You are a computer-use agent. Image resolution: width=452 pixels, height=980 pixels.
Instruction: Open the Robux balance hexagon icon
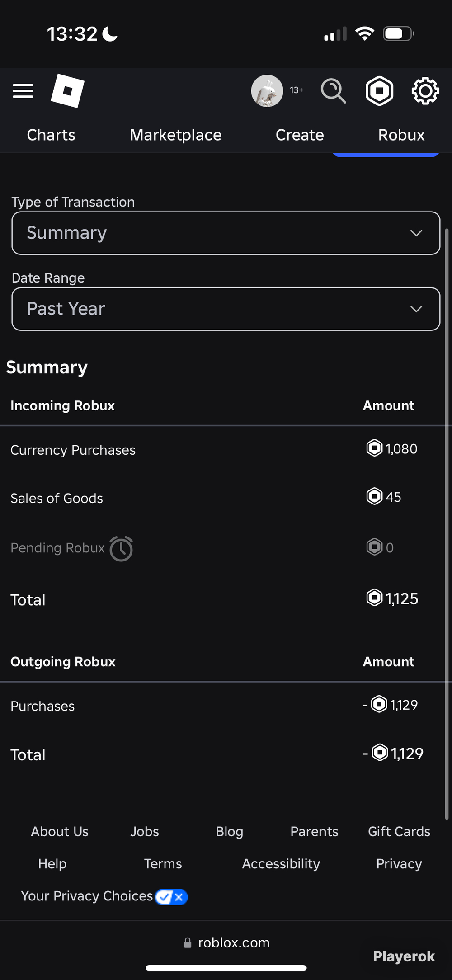click(379, 91)
